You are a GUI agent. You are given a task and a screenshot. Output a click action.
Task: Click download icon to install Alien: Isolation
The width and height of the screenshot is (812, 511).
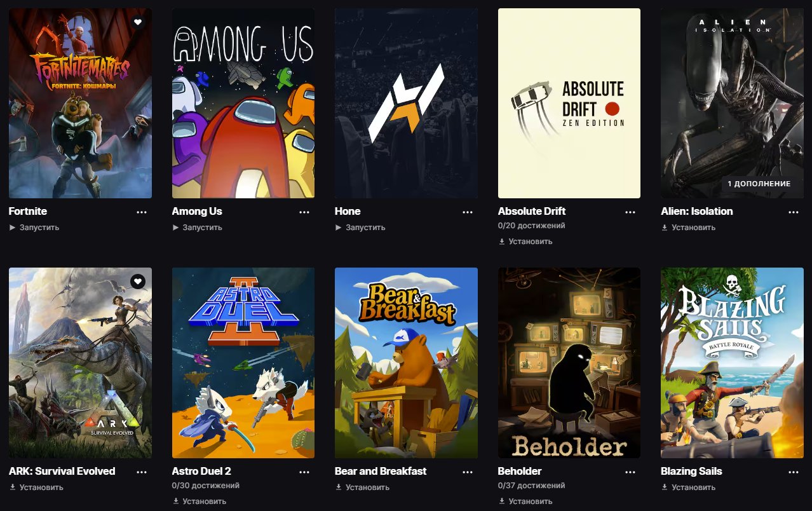tap(665, 228)
